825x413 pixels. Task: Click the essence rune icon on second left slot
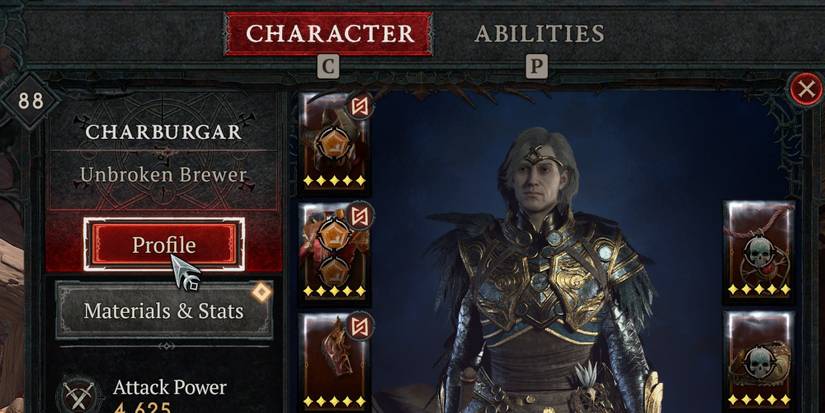coord(359,216)
